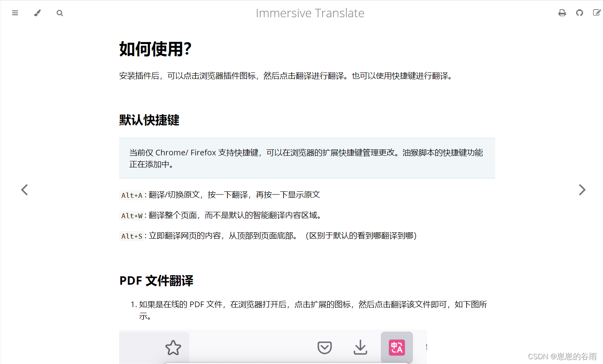Open the paintbrush theme selector
Image resolution: width=603 pixels, height=364 pixels.
pos(37,13)
